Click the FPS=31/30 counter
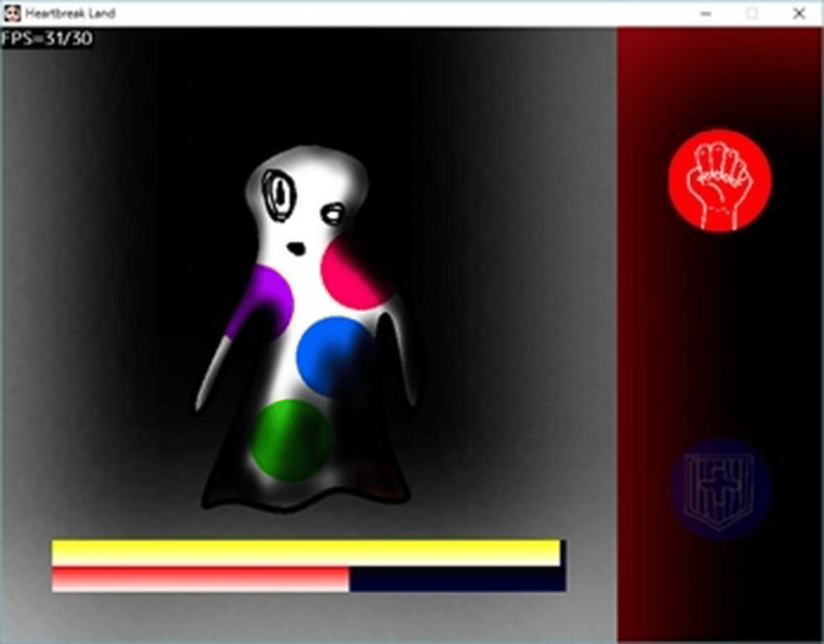Image resolution: width=824 pixels, height=644 pixels. 47,39
